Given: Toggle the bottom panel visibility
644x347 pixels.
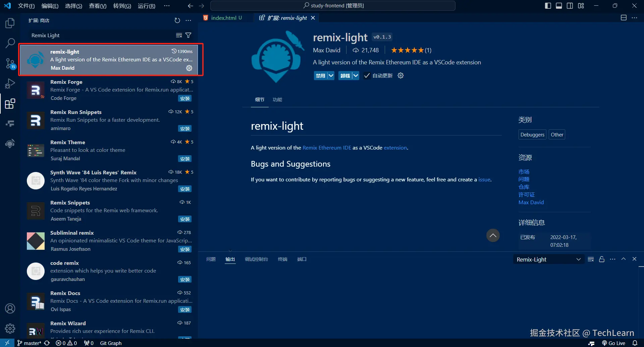Looking at the screenshot, I should tap(559, 6).
